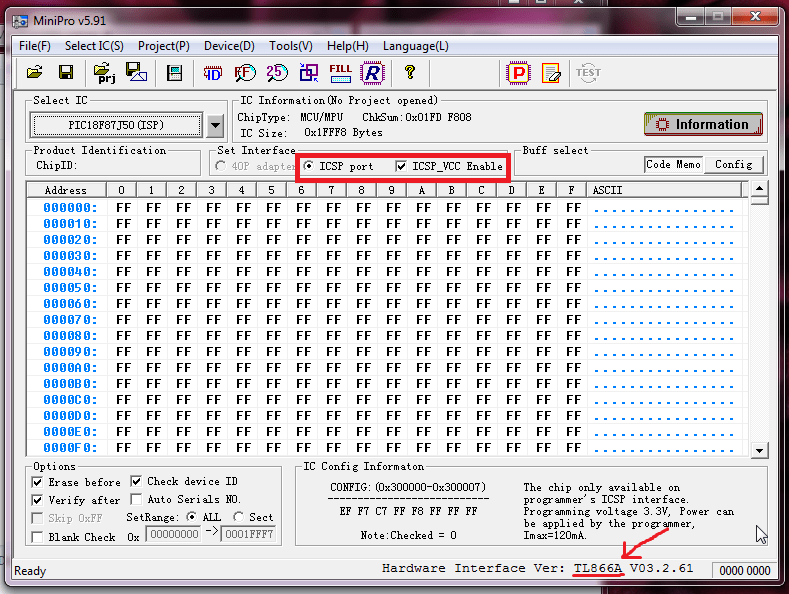This screenshot has height=594, width=789.
Task: Uncheck the Erase before option
Action: click(38, 482)
